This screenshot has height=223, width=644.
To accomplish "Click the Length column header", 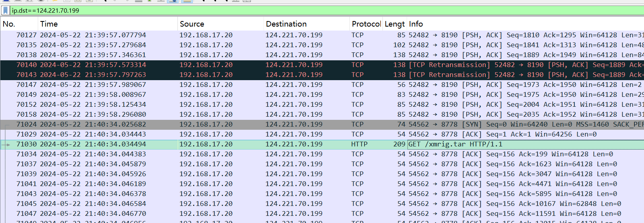I will point(394,24).
